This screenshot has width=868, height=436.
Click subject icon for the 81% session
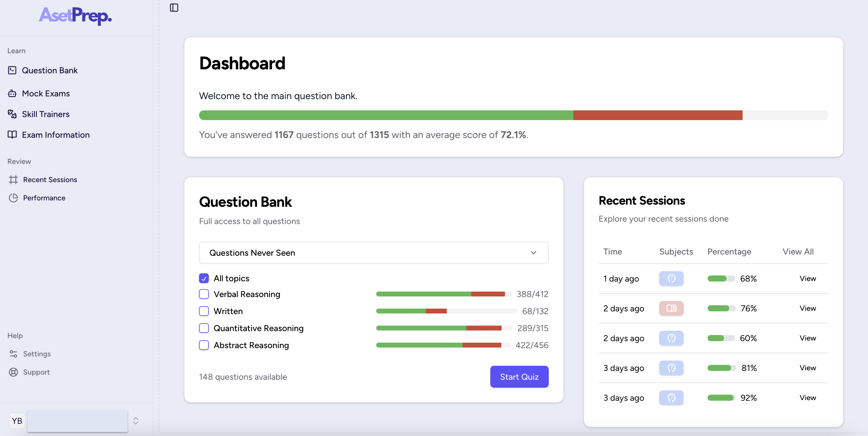pos(671,368)
